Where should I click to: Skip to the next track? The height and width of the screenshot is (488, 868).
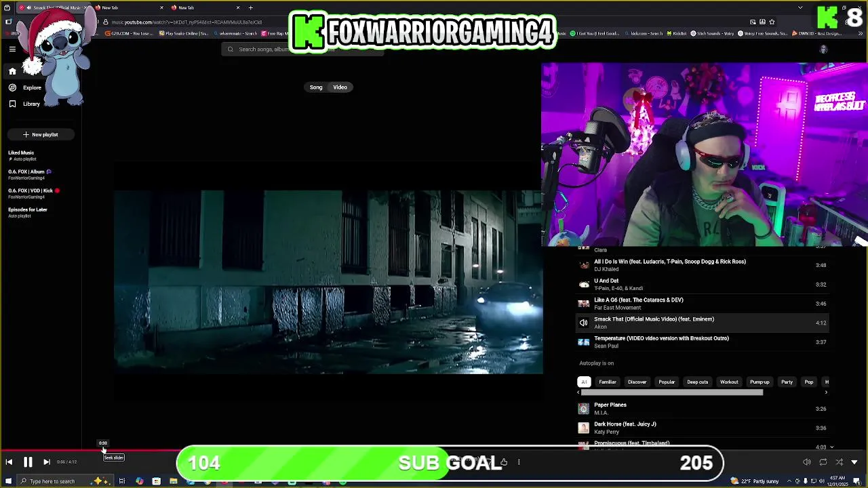click(x=46, y=462)
